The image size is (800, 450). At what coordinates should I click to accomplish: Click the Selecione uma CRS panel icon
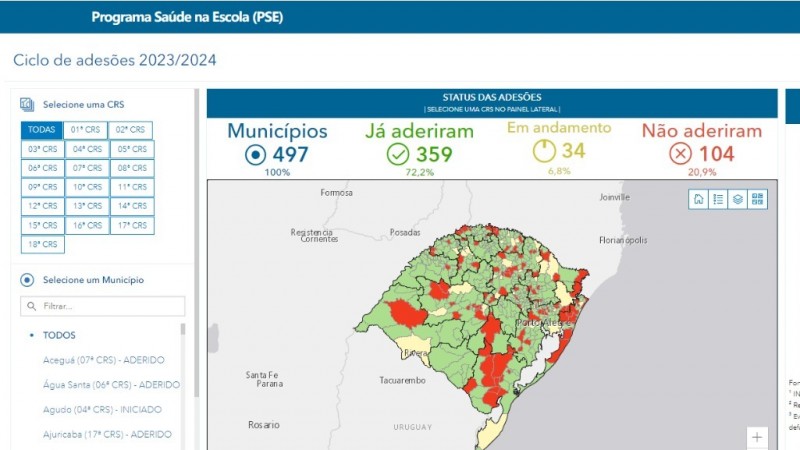[27, 104]
